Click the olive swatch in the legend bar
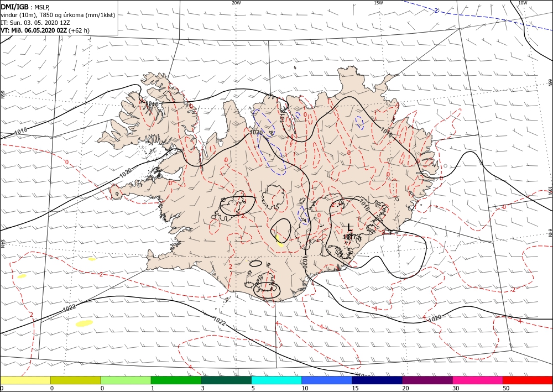The height and width of the screenshot is (392, 553). (75, 380)
